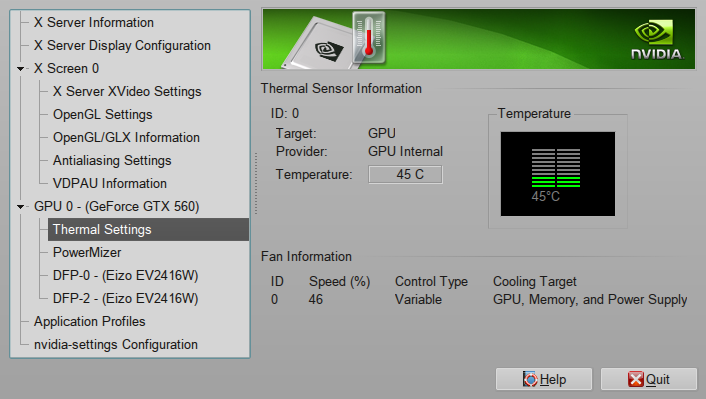Click the Target value 'GPU'
Viewport: 706px width, 399px height.
coord(382,133)
